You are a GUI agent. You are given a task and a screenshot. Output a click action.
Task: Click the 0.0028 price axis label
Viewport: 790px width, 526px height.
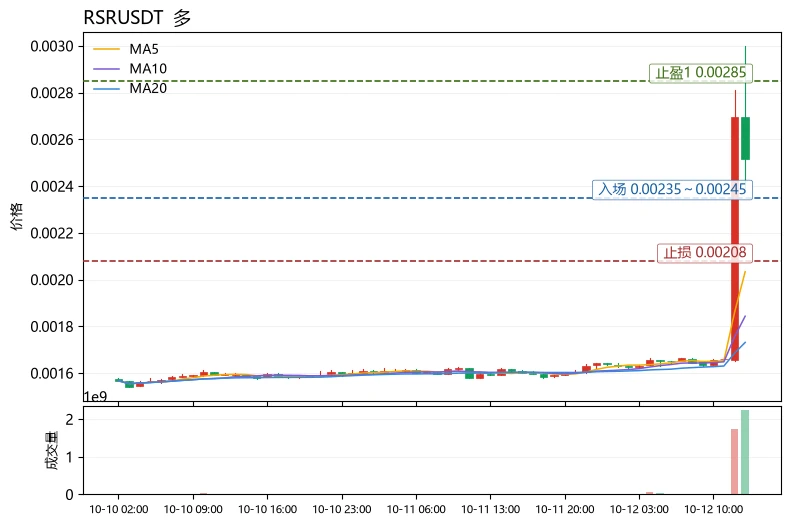(x=51, y=93)
